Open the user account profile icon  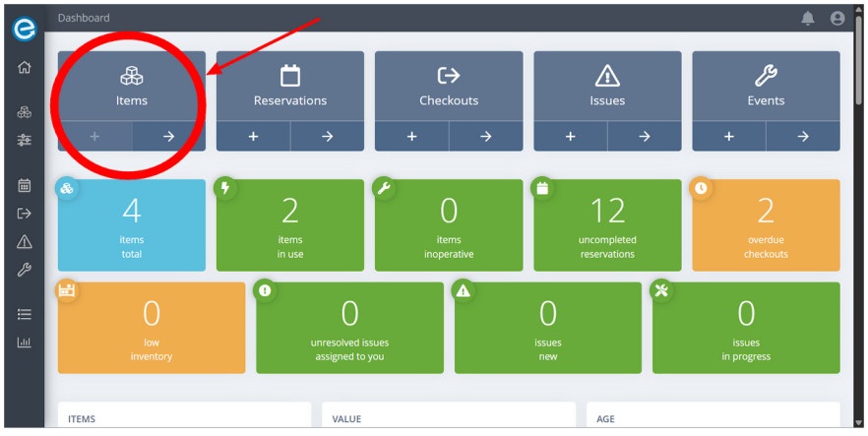837,19
